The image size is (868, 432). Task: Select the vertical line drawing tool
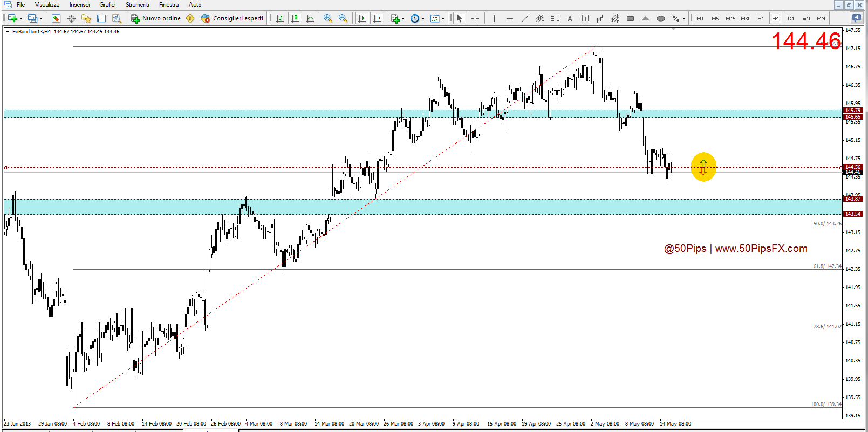pos(494,18)
